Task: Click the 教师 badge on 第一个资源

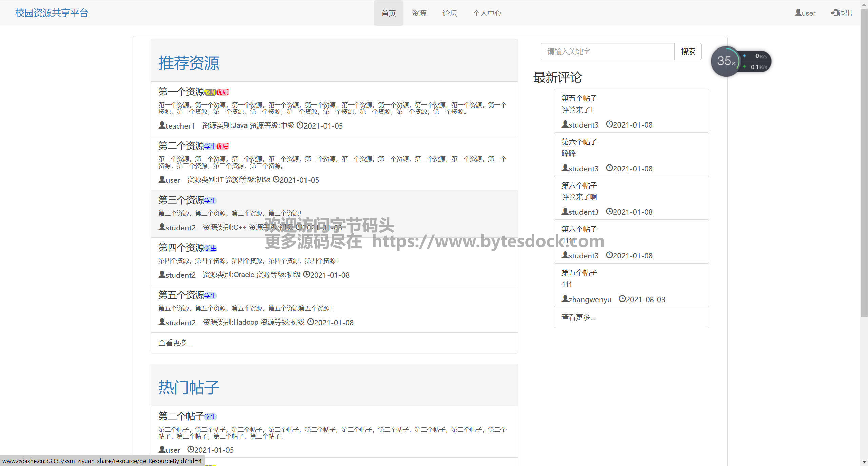Action: (210, 92)
